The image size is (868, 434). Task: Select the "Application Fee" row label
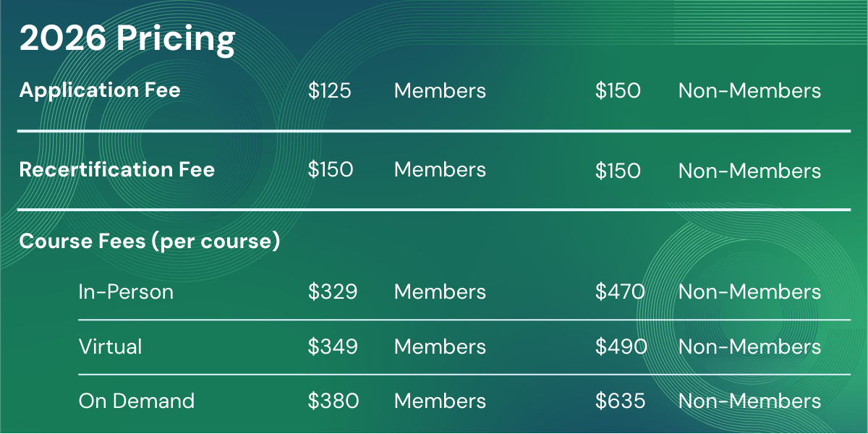[x=100, y=90]
